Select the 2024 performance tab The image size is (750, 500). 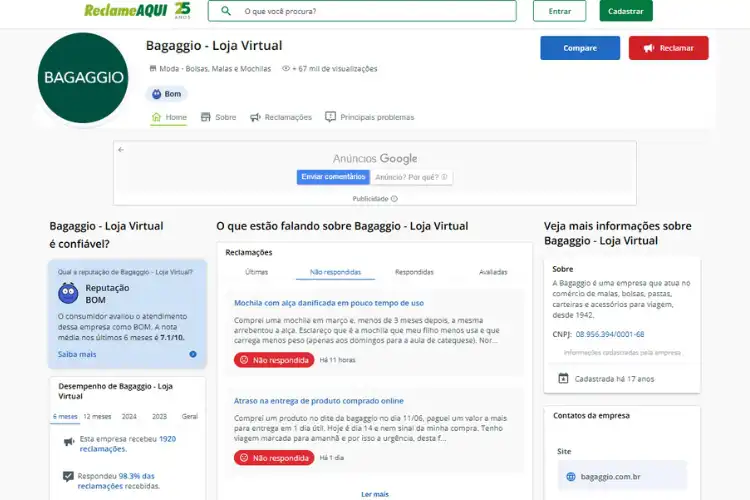pyautogui.click(x=129, y=417)
